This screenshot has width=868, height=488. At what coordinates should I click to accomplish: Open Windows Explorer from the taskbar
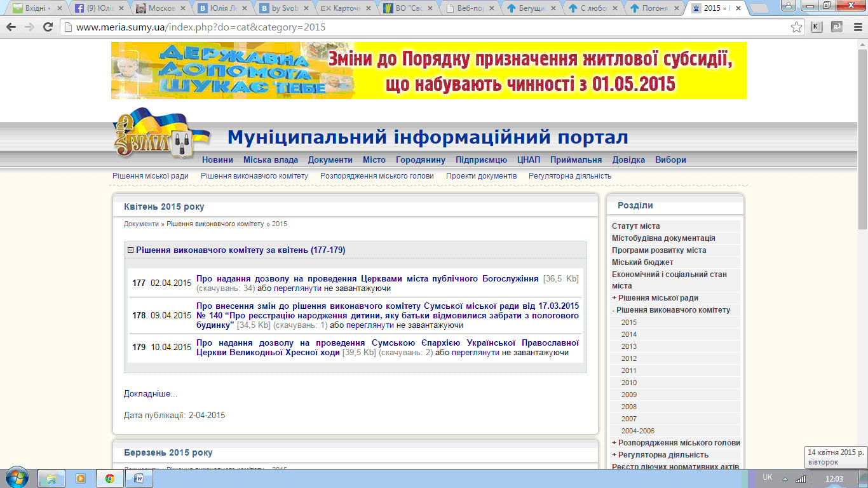51,478
